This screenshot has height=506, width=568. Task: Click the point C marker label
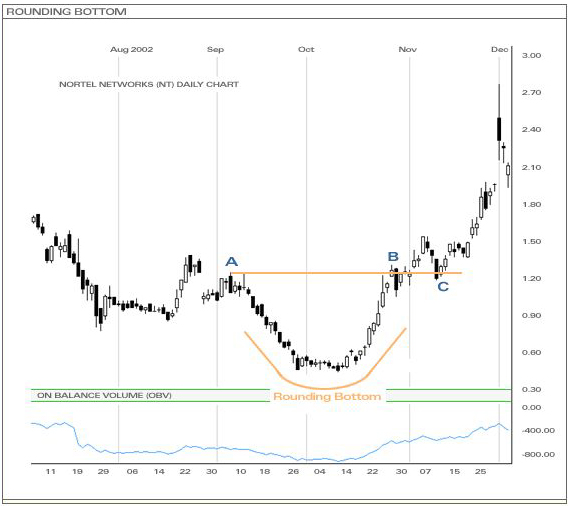[x=443, y=287]
